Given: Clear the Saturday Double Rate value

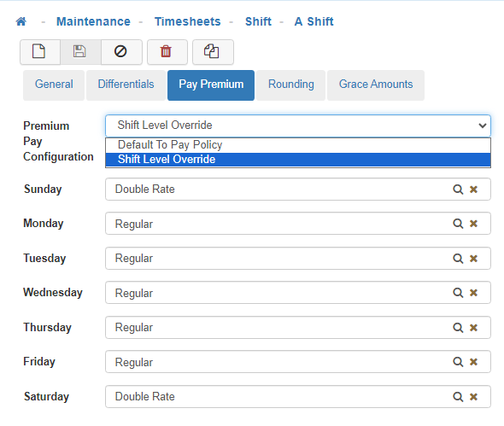Looking at the screenshot, I should [x=473, y=397].
